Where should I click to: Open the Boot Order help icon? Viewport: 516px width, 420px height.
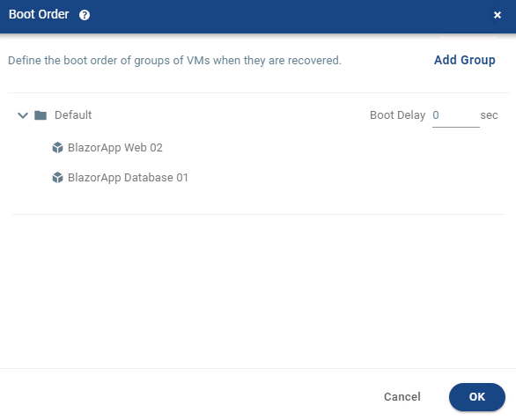point(85,15)
